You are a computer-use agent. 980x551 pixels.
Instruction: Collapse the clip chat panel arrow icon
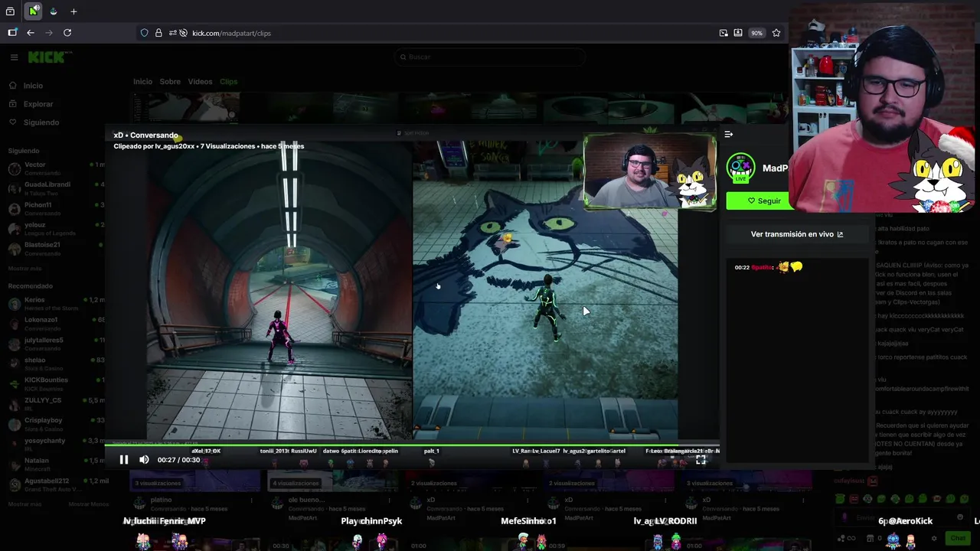tap(728, 134)
